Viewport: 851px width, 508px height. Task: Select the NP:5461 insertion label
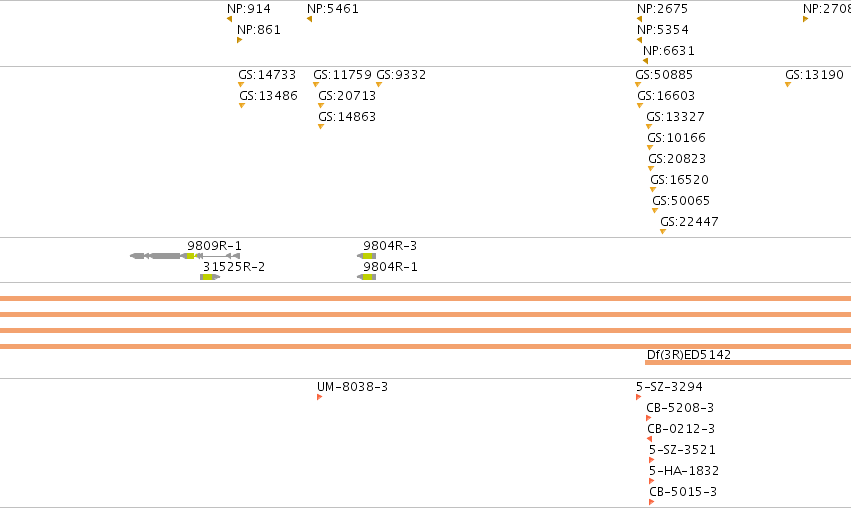tap(332, 9)
